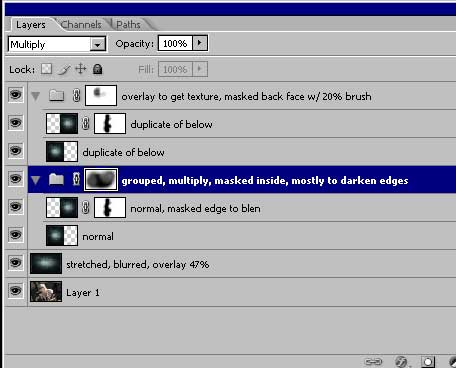
Task: Hide 'normal, masked edge to blen' layer
Action: point(15,207)
